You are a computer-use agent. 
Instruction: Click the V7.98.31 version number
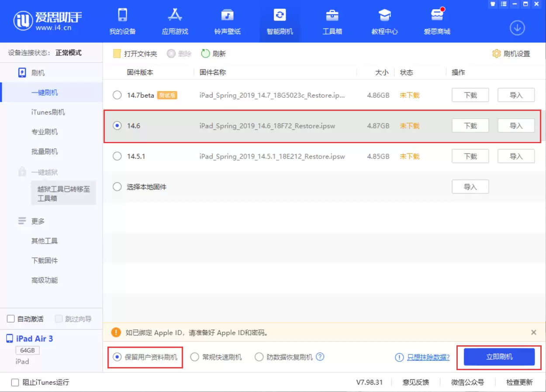point(369,382)
